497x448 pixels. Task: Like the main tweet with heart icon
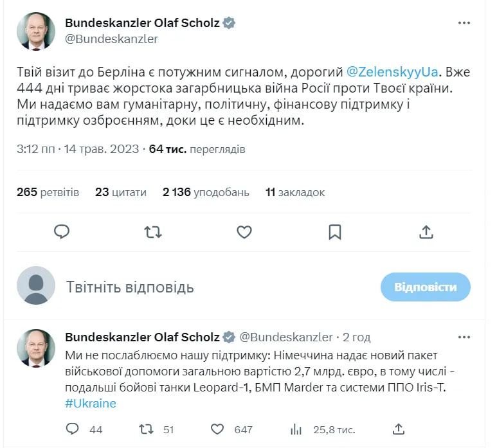(244, 231)
